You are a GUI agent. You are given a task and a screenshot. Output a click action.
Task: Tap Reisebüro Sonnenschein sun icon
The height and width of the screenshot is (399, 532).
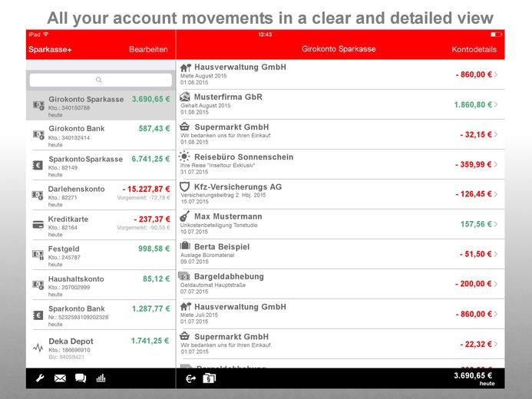click(184, 157)
